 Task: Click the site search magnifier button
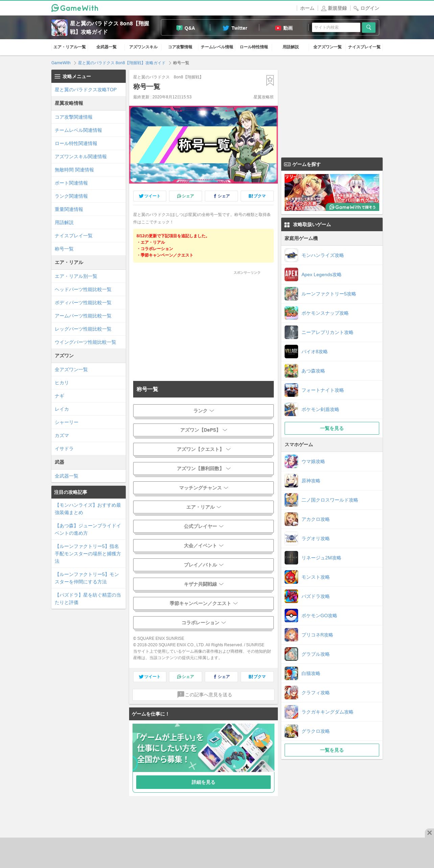[x=368, y=27]
